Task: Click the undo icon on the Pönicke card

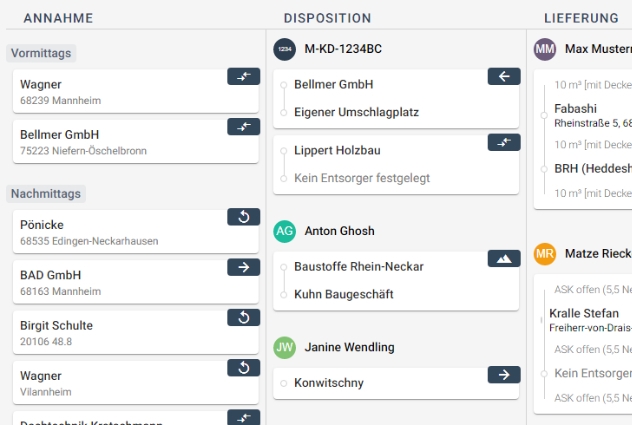Action: click(x=243, y=217)
